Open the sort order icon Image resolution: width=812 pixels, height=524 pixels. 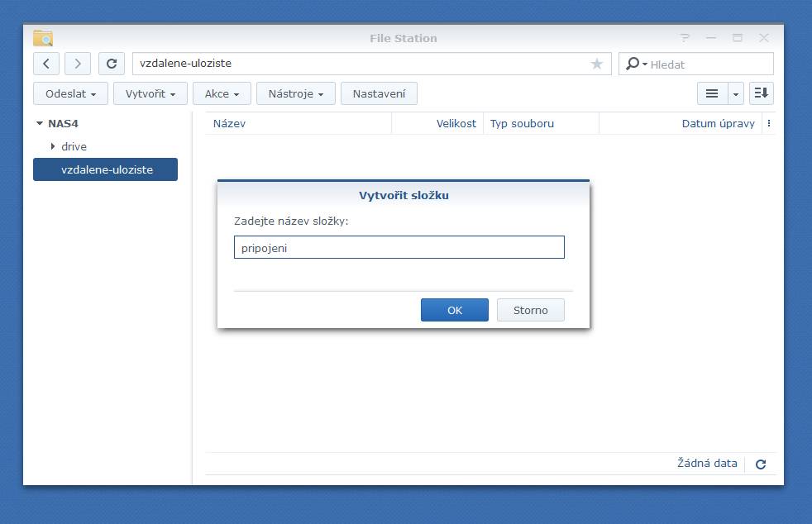click(x=761, y=93)
